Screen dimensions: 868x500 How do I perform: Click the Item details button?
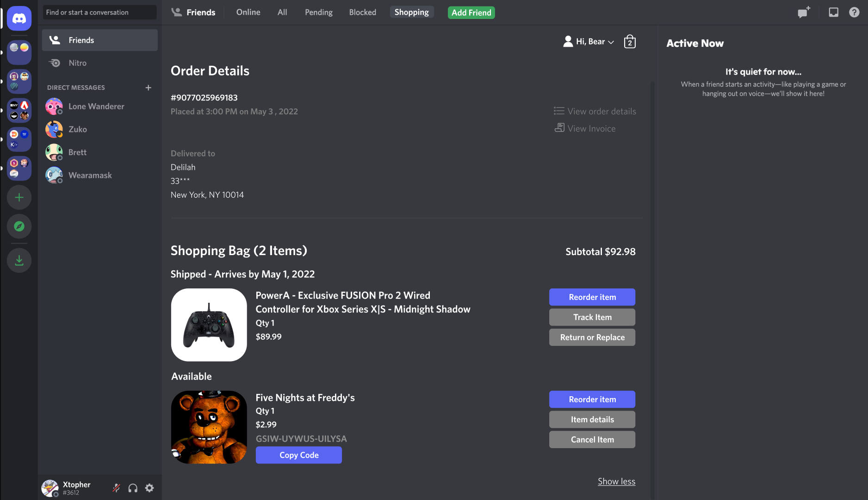click(x=592, y=419)
